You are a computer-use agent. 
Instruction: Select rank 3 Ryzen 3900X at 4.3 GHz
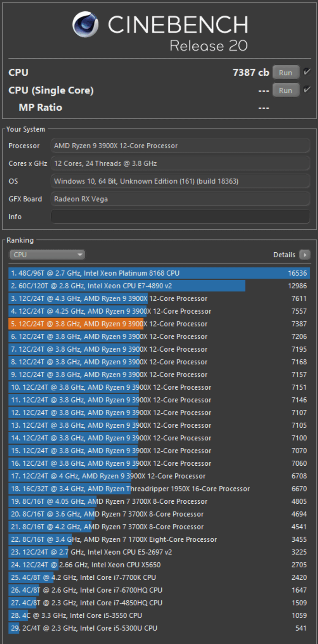pyautogui.click(x=159, y=298)
